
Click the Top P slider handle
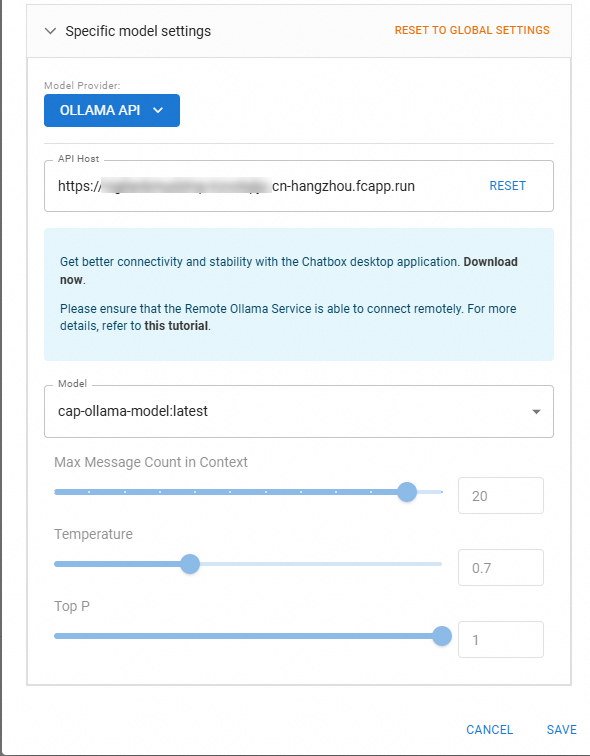point(442,636)
